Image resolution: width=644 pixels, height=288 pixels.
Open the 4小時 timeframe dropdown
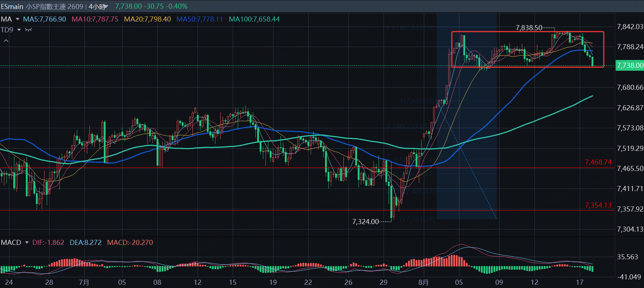(x=98, y=6)
